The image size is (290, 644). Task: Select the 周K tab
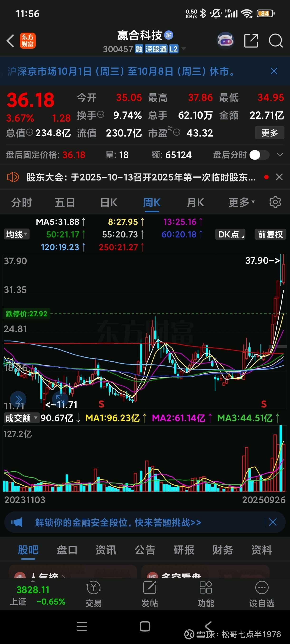coord(152,202)
